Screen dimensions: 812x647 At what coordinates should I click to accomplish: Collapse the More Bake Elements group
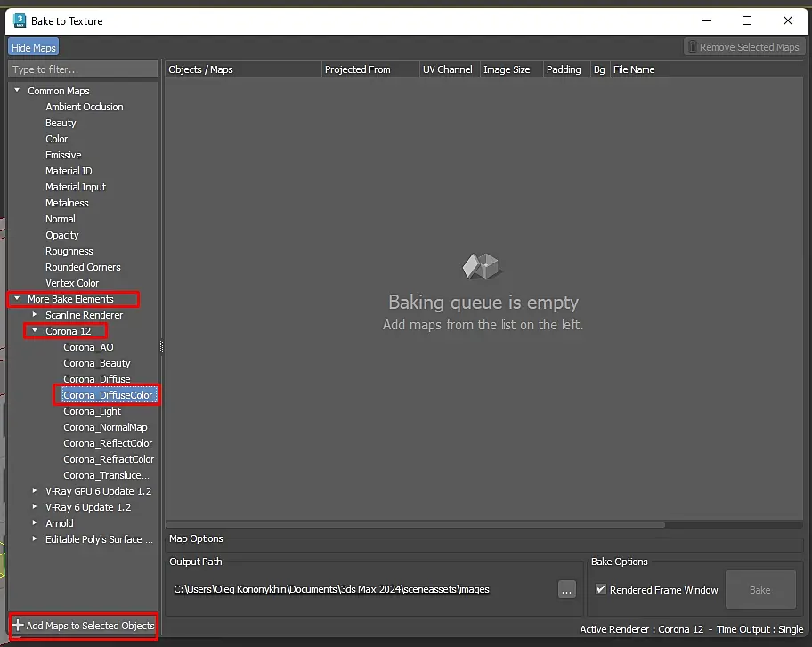pos(17,299)
